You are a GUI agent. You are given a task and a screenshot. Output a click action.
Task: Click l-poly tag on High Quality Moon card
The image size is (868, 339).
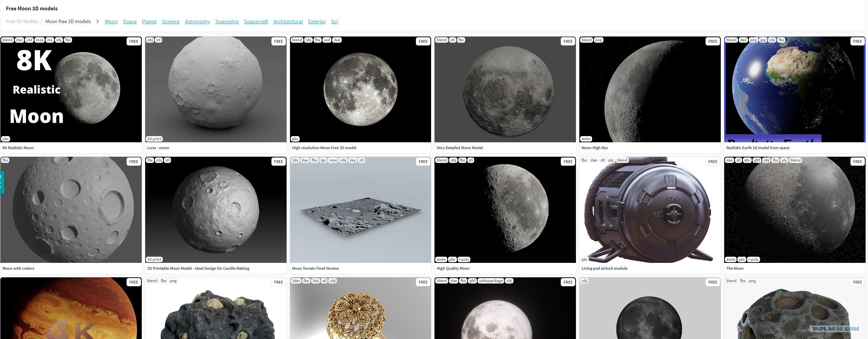click(464, 259)
